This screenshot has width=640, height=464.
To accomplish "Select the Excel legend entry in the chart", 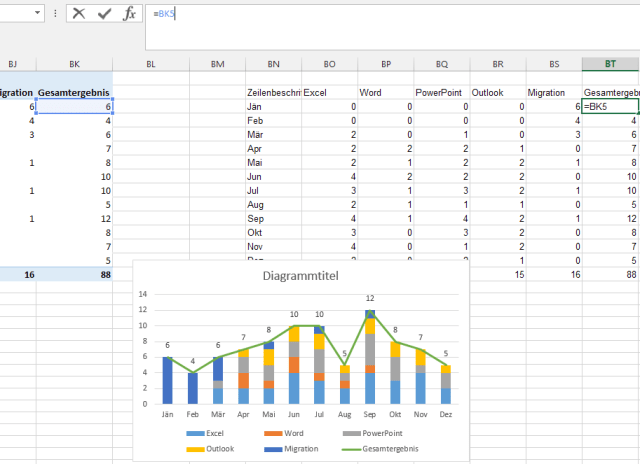I will tap(205, 433).
